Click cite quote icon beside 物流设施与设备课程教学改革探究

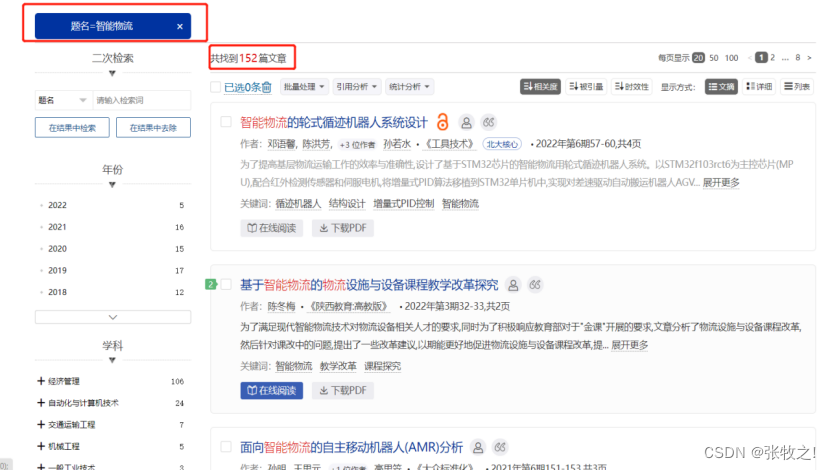tap(535, 285)
